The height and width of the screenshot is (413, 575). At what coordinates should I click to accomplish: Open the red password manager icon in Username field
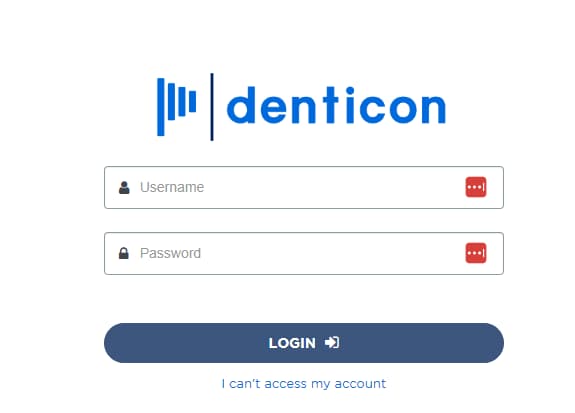(x=476, y=187)
